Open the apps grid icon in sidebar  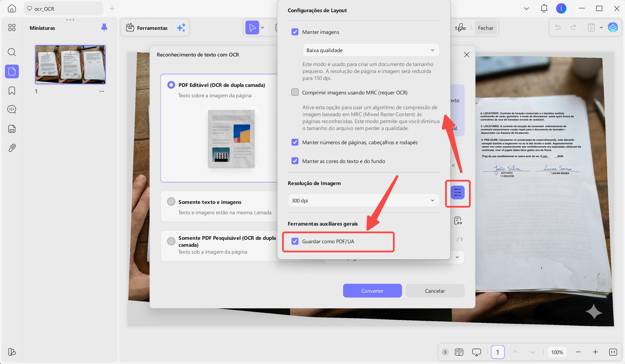click(12, 28)
